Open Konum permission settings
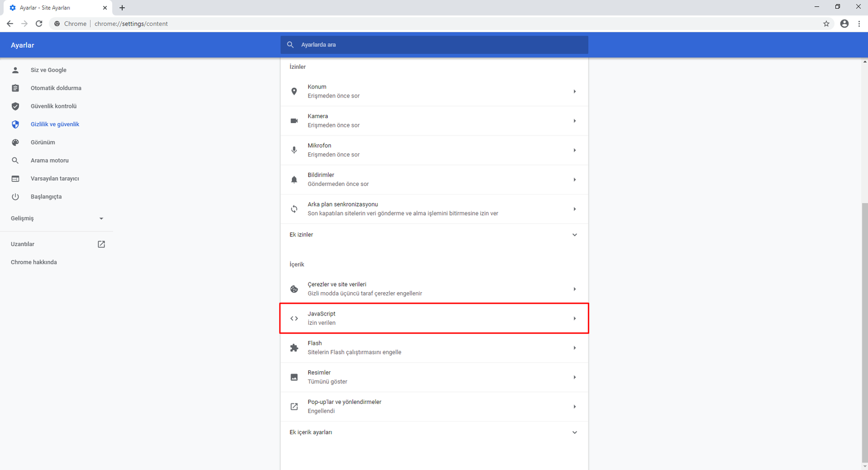The image size is (868, 470). [433, 91]
